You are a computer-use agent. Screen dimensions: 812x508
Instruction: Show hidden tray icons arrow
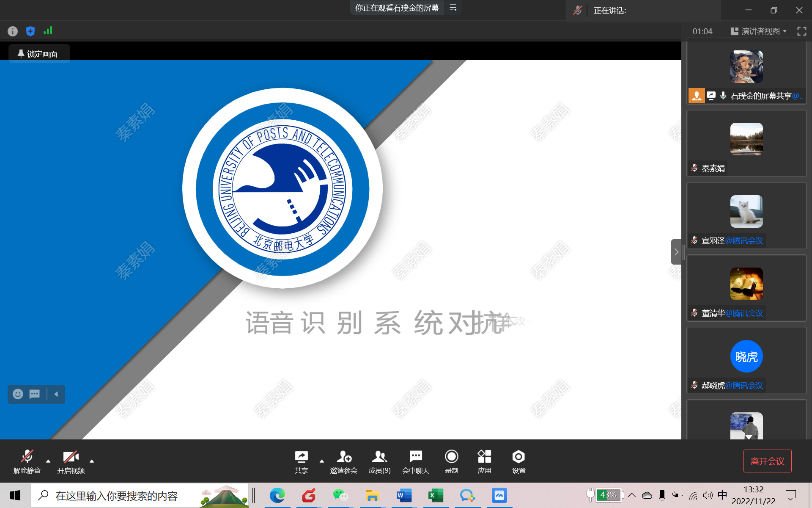632,495
